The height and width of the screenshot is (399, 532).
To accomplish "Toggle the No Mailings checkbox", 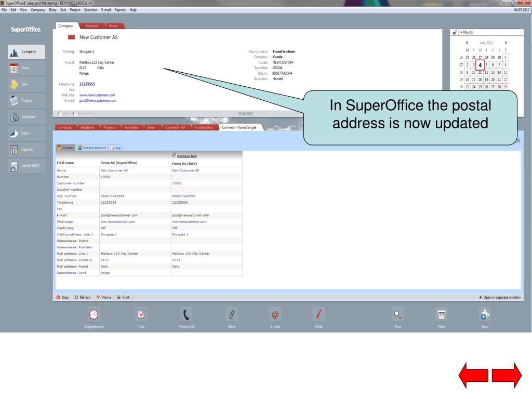I will (x=75, y=114).
